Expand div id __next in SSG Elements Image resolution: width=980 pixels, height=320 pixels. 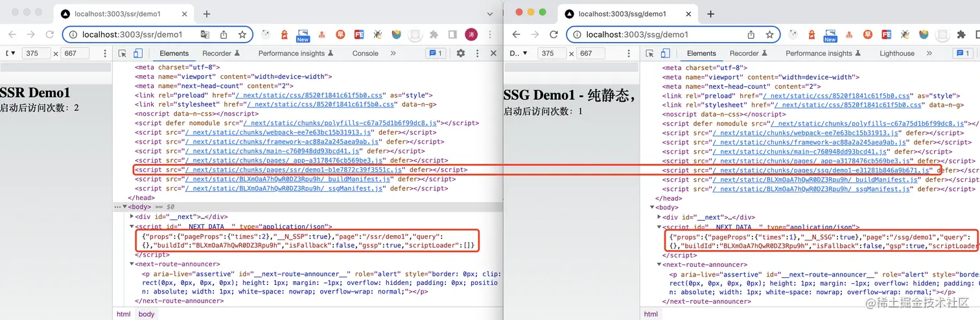click(659, 217)
